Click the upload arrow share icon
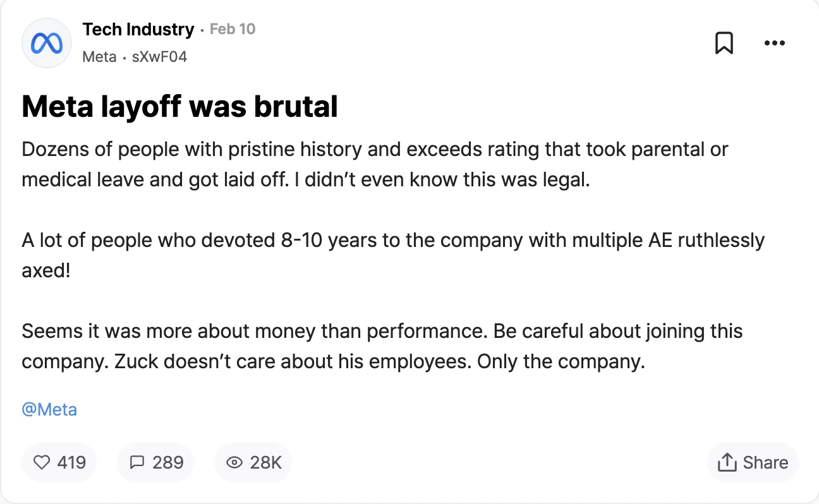Image resolution: width=819 pixels, height=504 pixels. point(727,462)
